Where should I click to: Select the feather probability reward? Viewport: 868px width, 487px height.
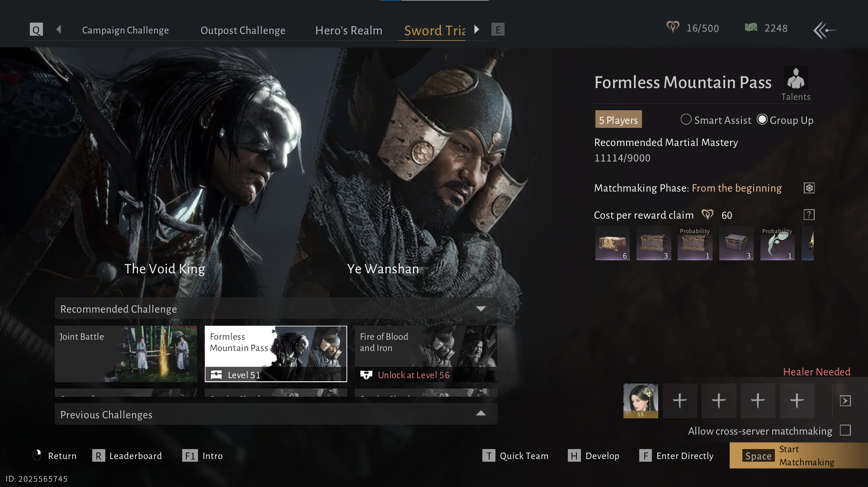[778, 243]
